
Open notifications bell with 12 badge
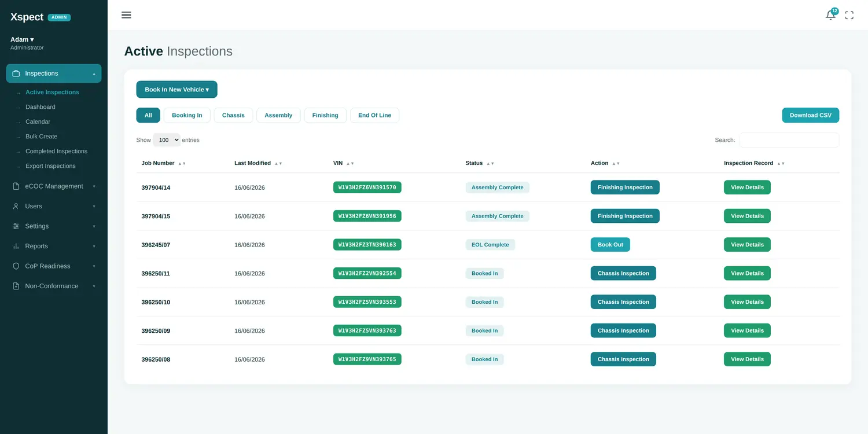831,14
